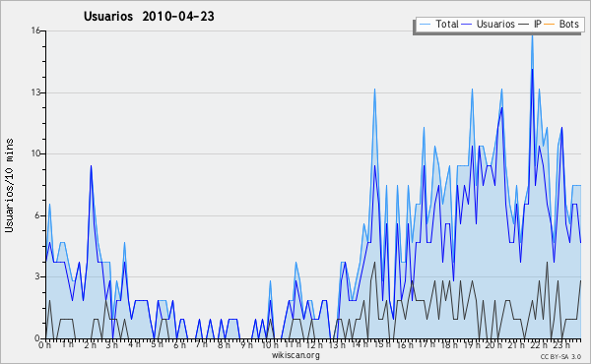
Task: Click the highest Total peak near 22 h
Action: (x=532, y=36)
